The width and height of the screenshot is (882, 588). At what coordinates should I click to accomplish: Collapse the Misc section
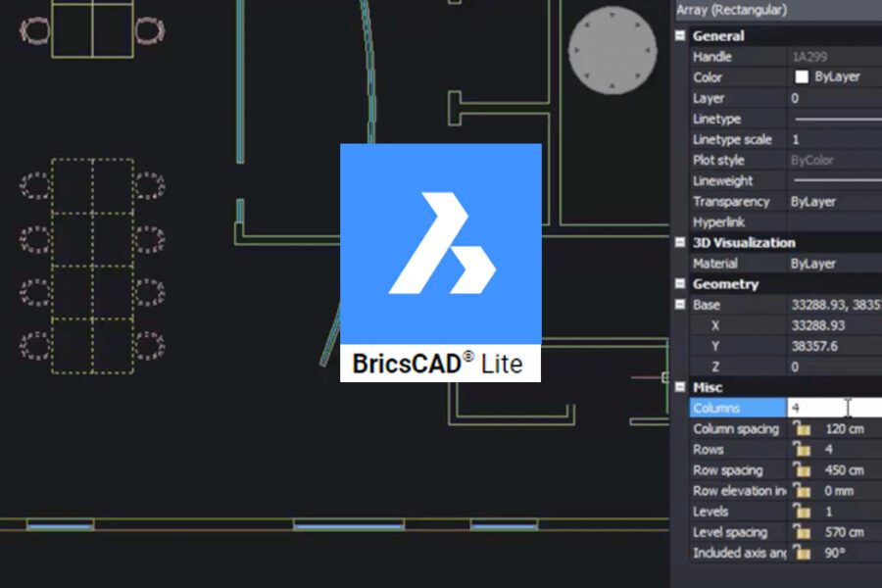point(680,387)
